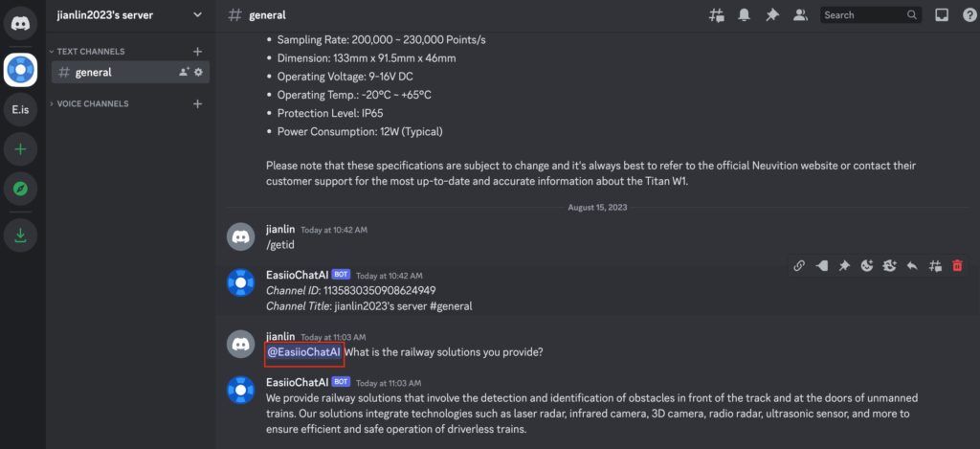Copy message link chain icon
980x449 pixels.
799,266
